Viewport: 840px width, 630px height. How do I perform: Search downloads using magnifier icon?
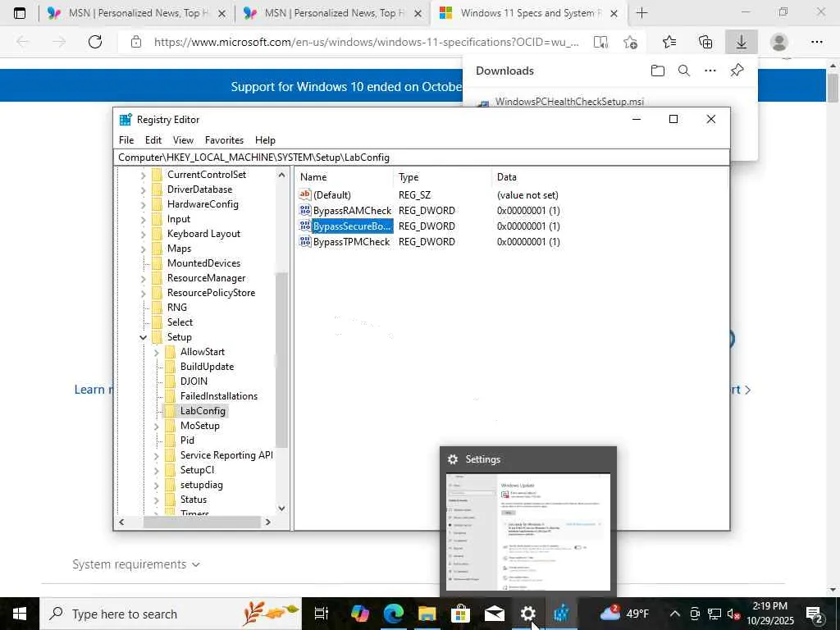[x=684, y=71]
